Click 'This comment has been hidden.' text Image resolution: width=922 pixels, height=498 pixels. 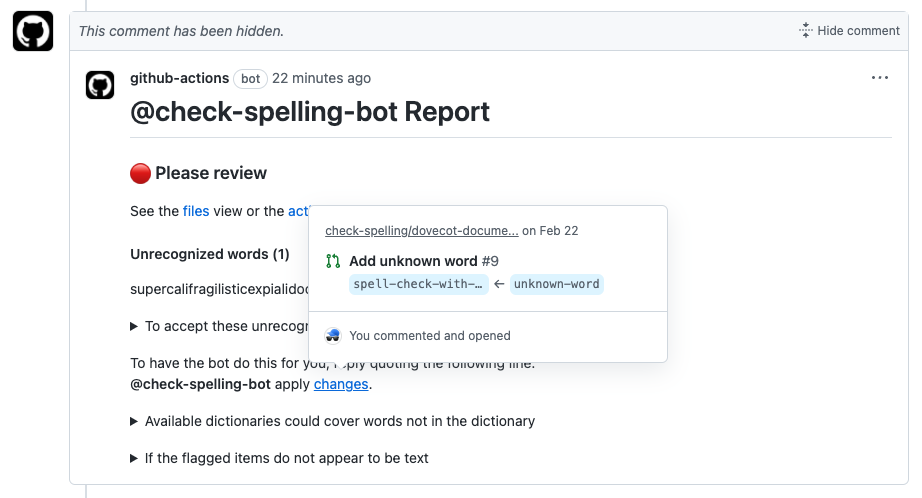pyautogui.click(x=181, y=31)
